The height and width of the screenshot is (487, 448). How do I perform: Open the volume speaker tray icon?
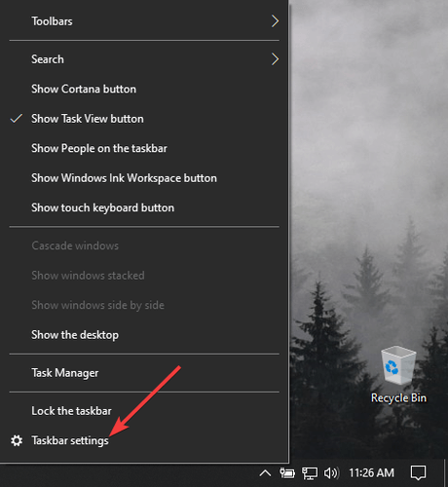(x=331, y=473)
